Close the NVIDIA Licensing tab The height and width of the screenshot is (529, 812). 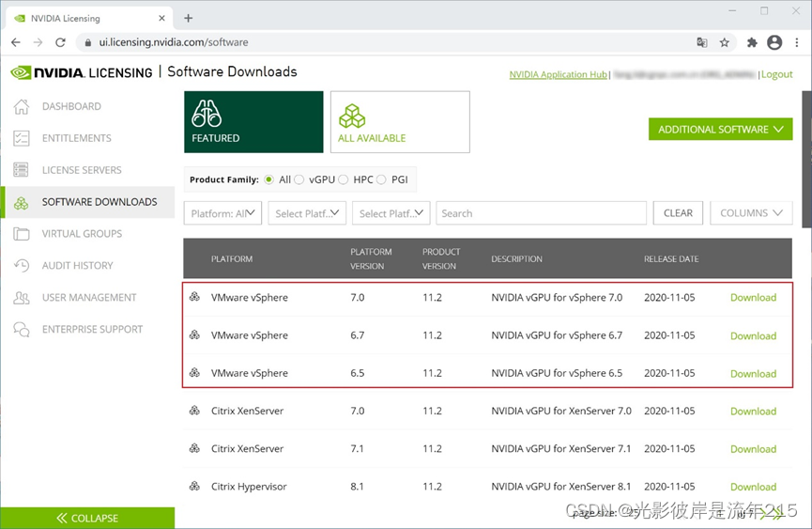pos(161,18)
